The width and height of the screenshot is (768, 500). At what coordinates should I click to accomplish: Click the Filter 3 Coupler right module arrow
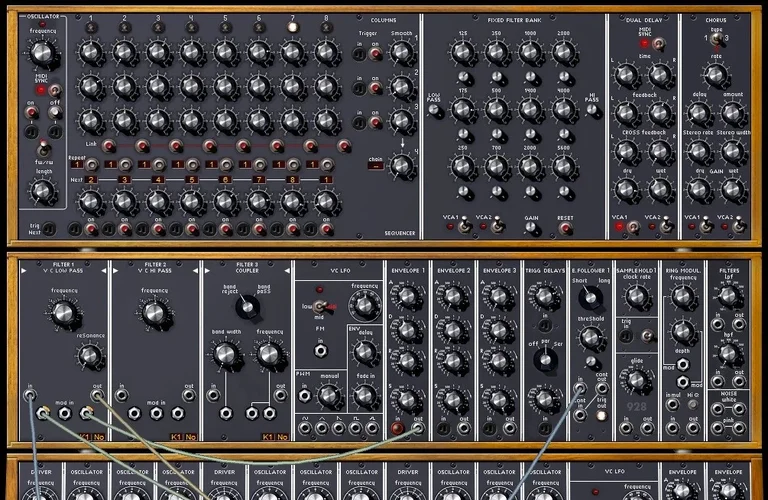[x=287, y=270]
